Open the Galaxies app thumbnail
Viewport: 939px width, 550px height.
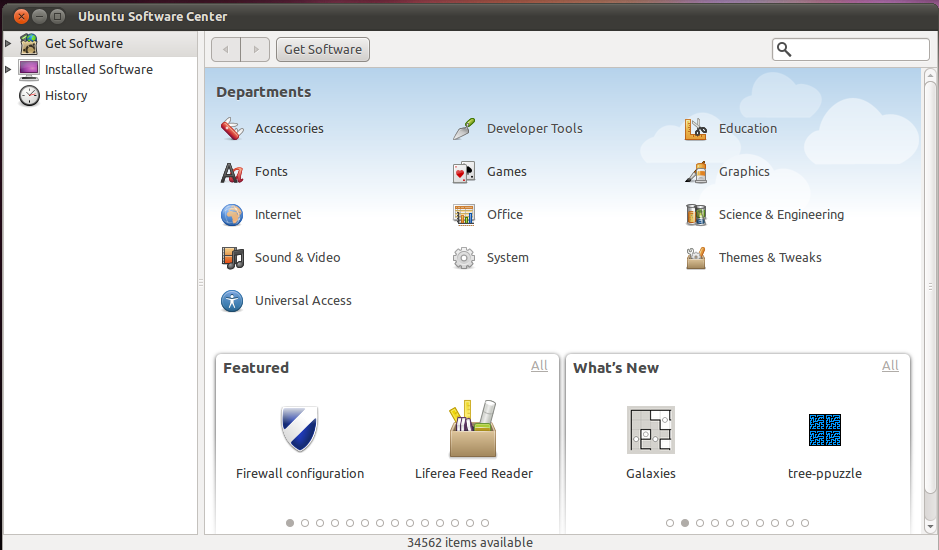[x=650, y=429]
